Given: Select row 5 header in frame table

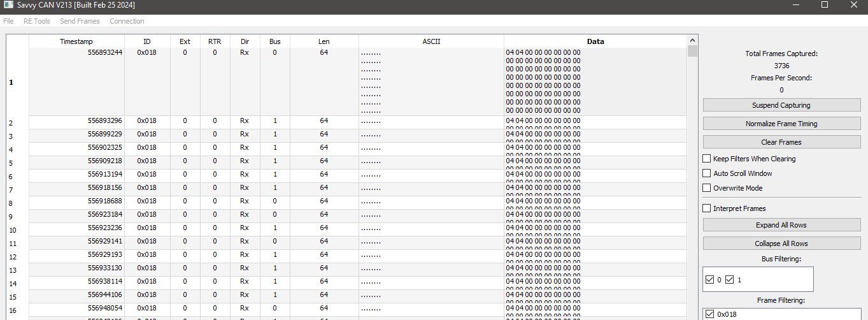Looking at the screenshot, I should 18,163.
